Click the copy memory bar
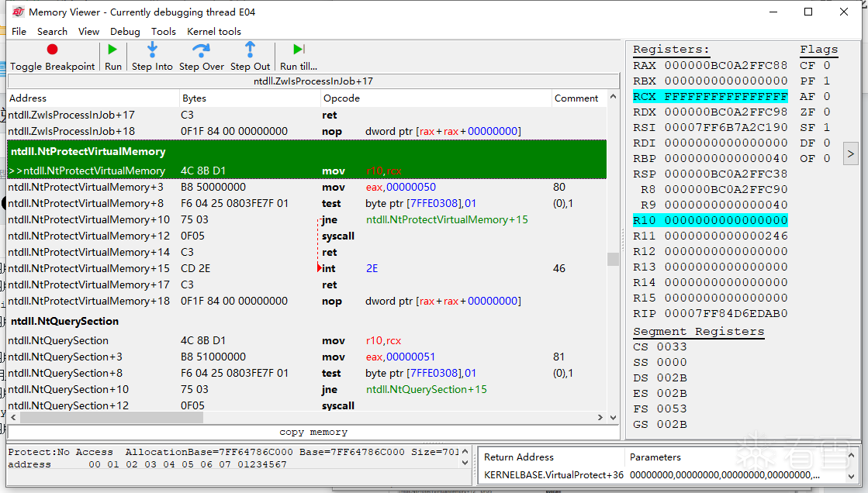868x493 pixels. (313, 432)
